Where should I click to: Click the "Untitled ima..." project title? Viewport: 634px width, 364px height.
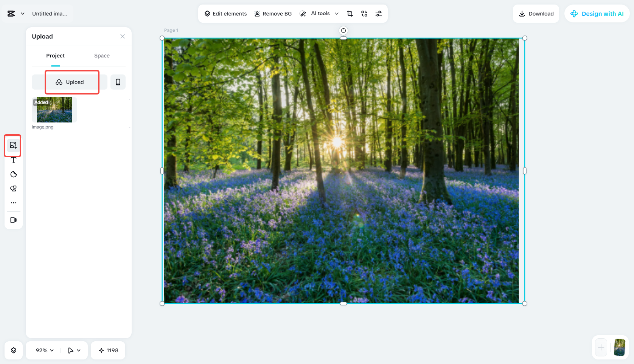[50, 14]
